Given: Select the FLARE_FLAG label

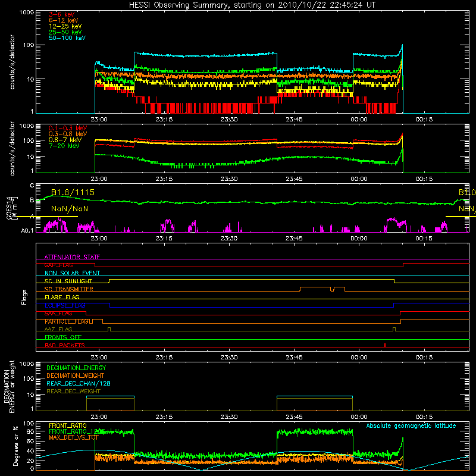Looking at the screenshot, I should click(x=62, y=297).
